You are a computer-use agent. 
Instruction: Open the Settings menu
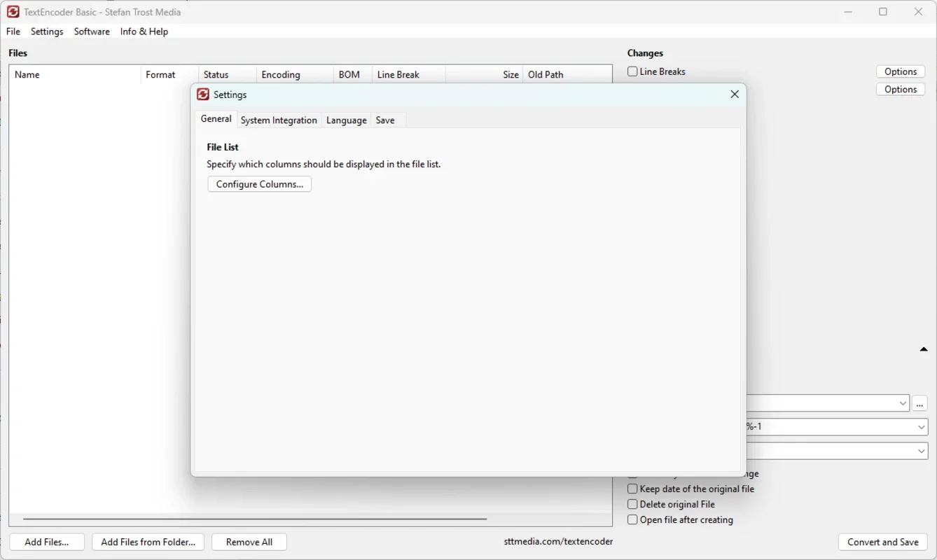click(x=47, y=31)
